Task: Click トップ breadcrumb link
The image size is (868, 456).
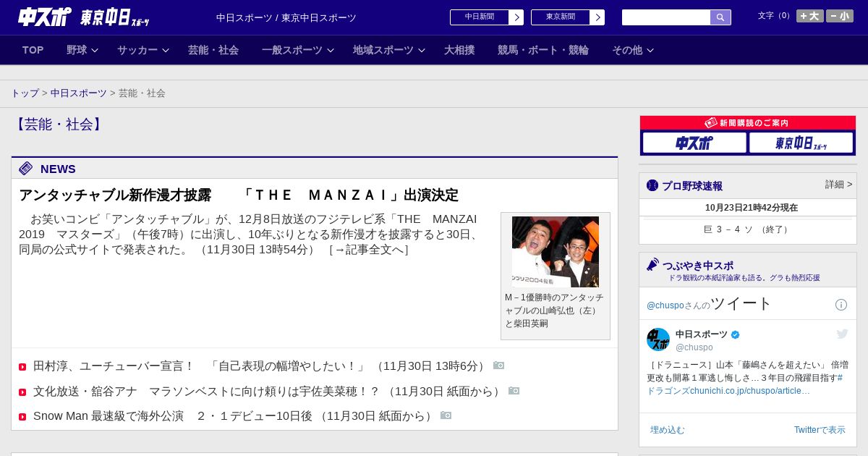Action: click(x=25, y=93)
